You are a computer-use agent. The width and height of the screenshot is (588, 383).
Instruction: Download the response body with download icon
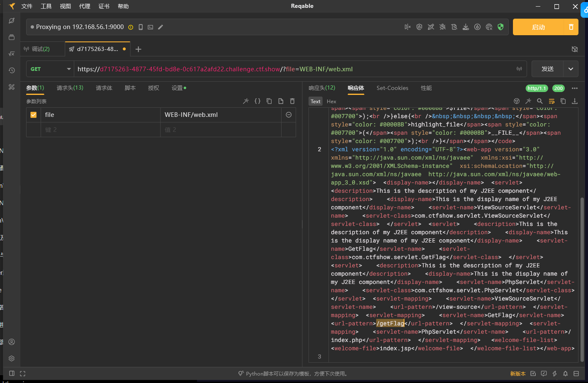coord(575,101)
